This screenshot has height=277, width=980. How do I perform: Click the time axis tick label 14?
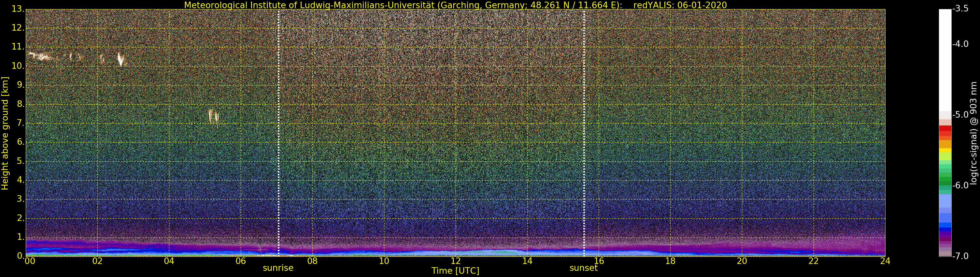coord(527,261)
